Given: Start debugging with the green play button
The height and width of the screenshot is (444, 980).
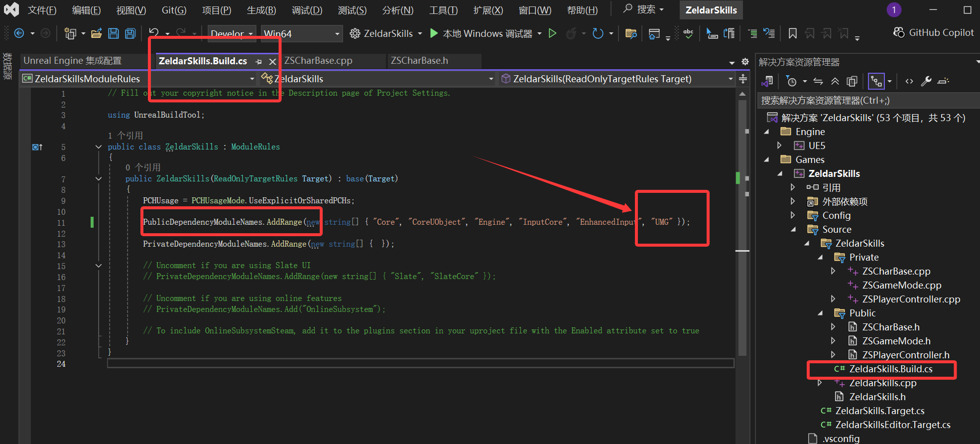Looking at the screenshot, I should pyautogui.click(x=434, y=33).
